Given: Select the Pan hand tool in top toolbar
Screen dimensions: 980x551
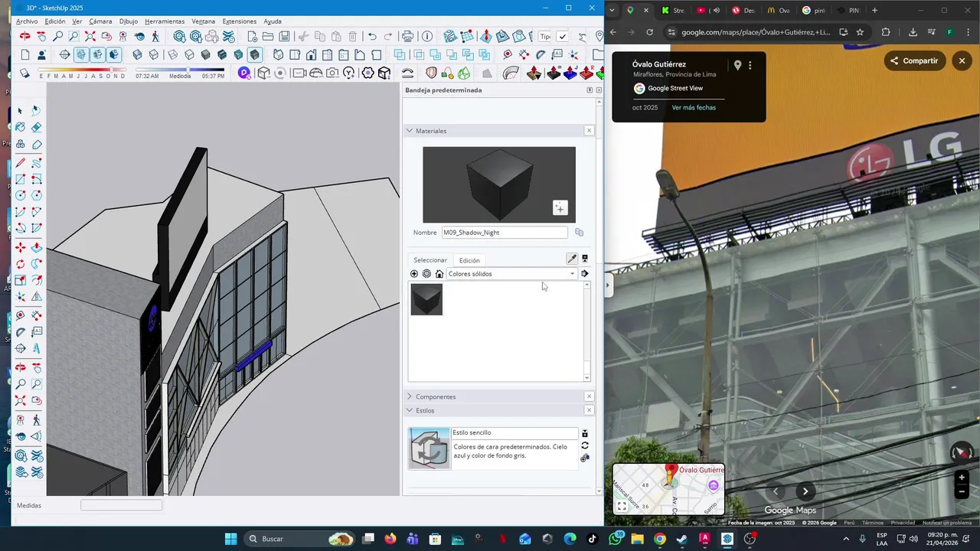Looking at the screenshot, I should (41, 36).
